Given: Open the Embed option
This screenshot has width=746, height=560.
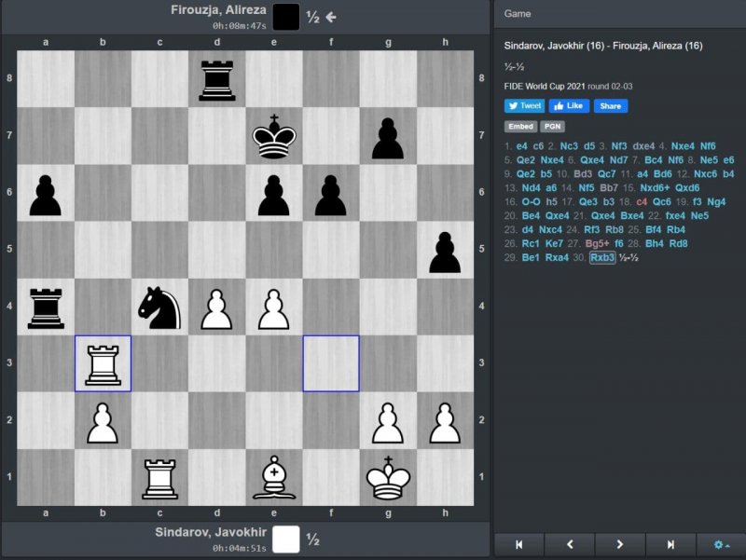Looking at the screenshot, I should coord(518,127).
